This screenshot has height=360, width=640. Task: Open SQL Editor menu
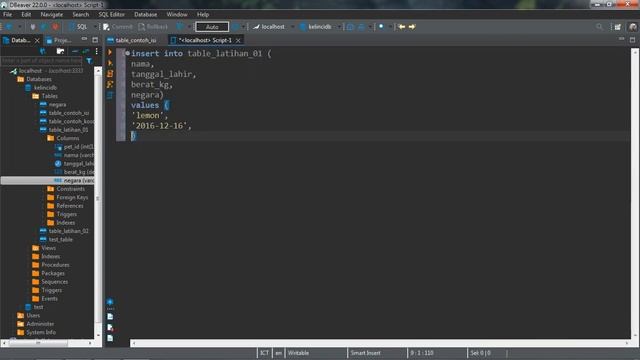coord(111,14)
